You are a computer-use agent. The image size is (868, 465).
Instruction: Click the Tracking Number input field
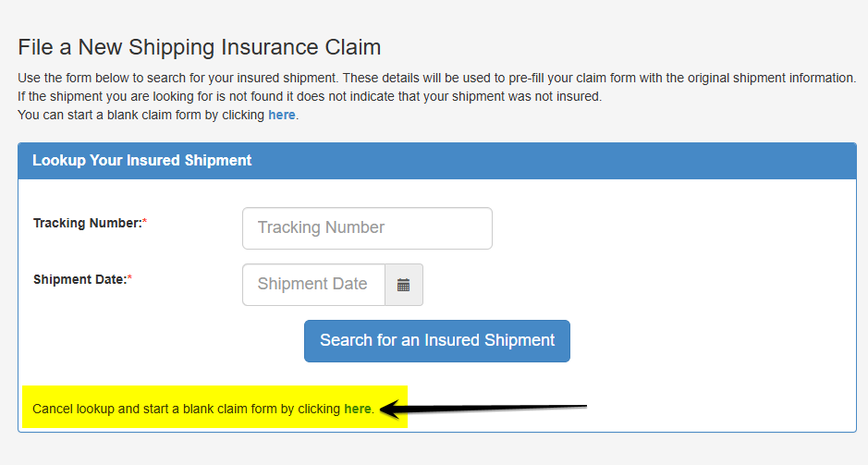[367, 228]
